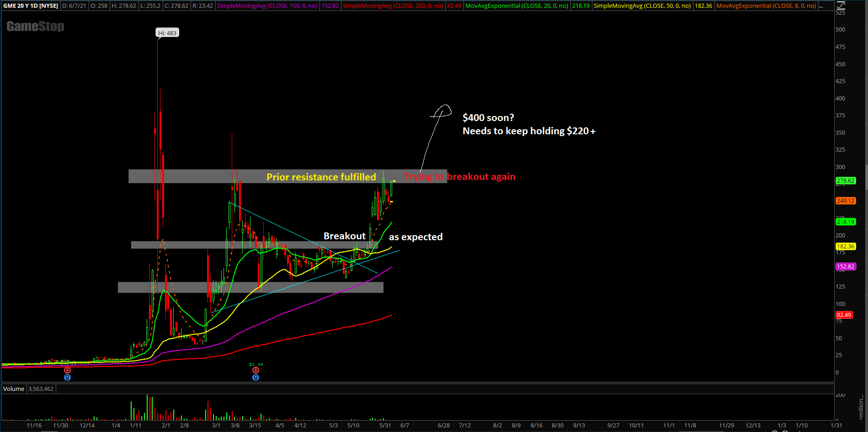
Task: Click the D: 6/7/21 date field in the header
Action: tap(74, 6)
